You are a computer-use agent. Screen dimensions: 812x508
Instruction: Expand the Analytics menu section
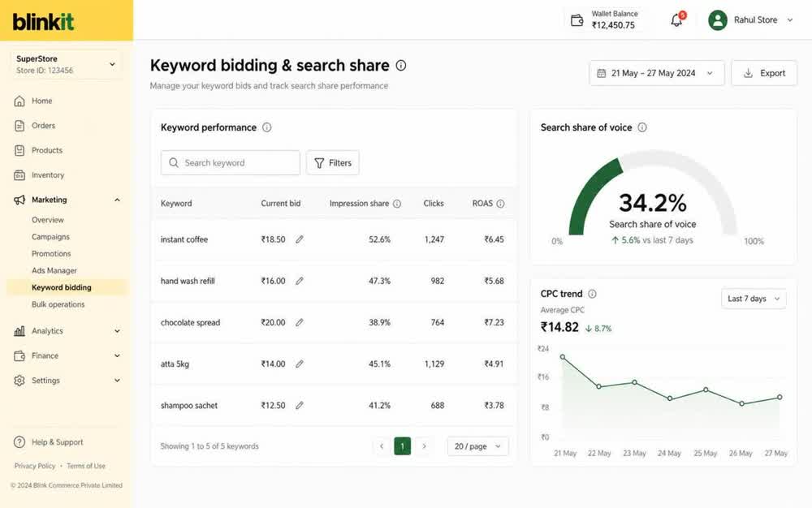(x=117, y=331)
